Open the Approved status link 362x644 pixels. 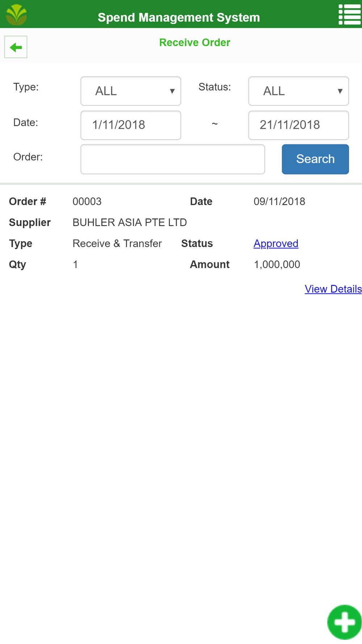[276, 243]
